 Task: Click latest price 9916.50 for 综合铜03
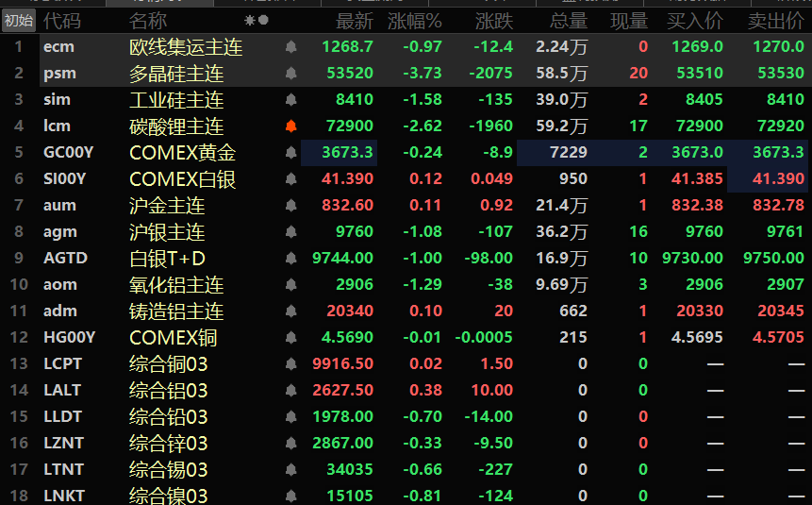pos(343,364)
